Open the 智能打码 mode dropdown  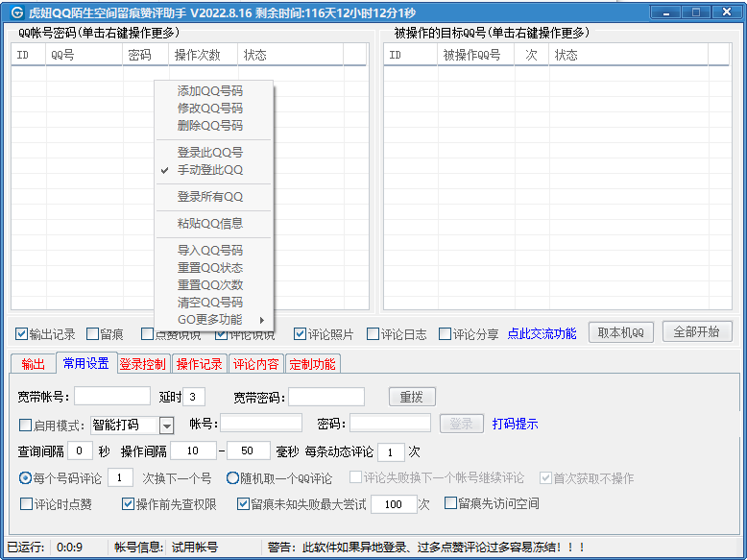pos(166,426)
